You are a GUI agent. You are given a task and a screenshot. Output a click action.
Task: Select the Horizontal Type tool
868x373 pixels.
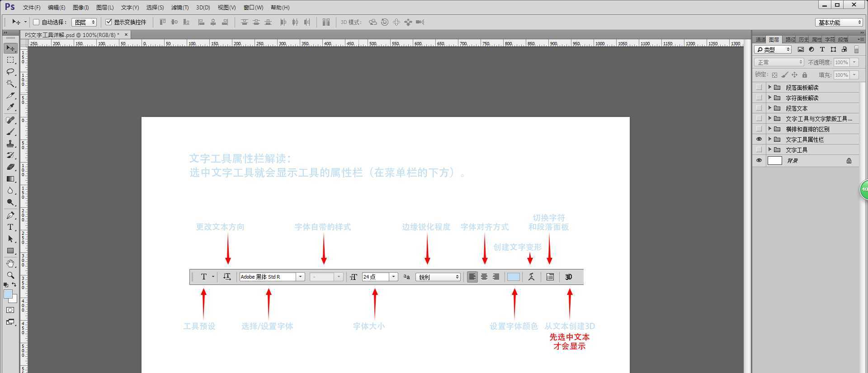coord(10,227)
